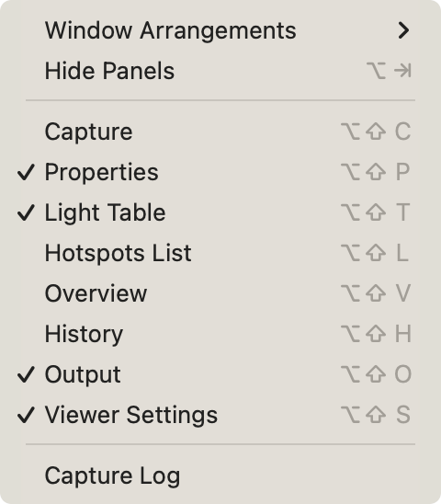Toggle the Properties panel entry
This screenshot has height=504, width=441.
220,172
